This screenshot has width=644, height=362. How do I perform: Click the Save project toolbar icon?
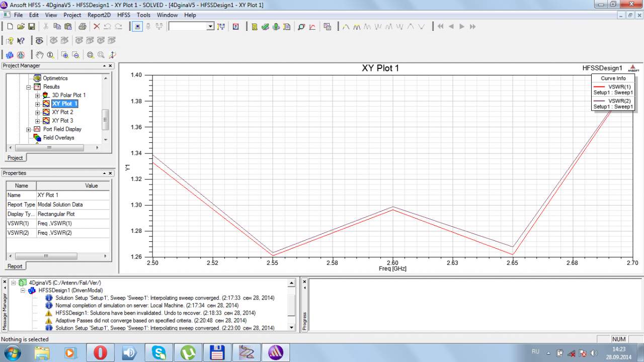[31, 27]
